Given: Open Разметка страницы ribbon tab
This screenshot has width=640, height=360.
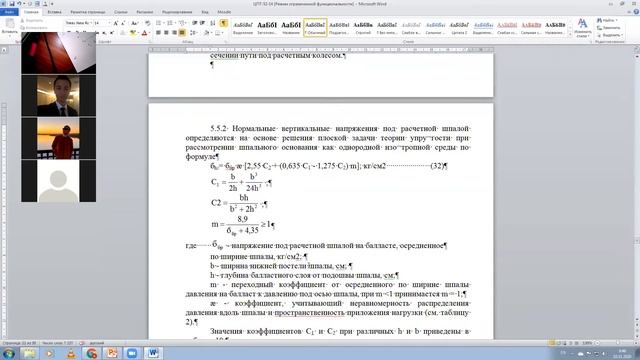Looking at the screenshot, I should coord(88,12).
